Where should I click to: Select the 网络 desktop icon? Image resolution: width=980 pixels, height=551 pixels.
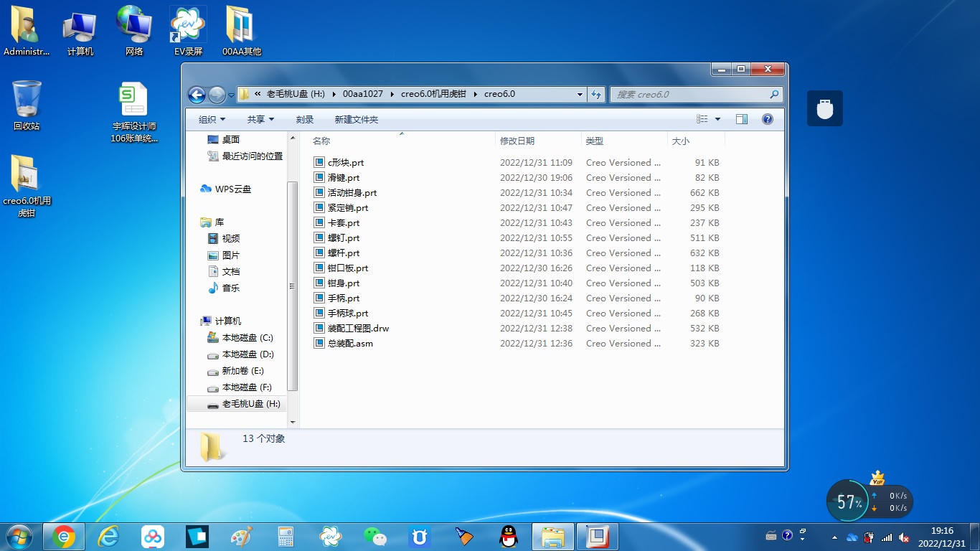click(134, 32)
